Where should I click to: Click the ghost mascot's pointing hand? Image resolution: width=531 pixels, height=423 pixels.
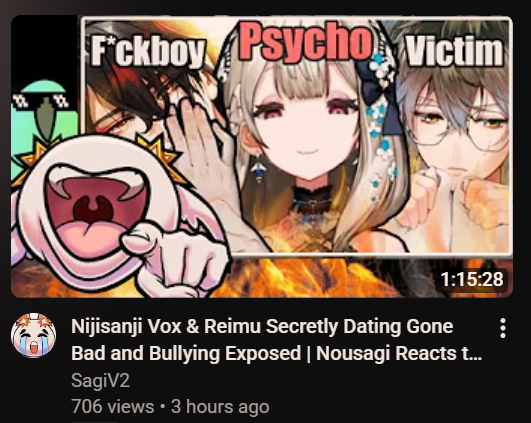click(176, 257)
